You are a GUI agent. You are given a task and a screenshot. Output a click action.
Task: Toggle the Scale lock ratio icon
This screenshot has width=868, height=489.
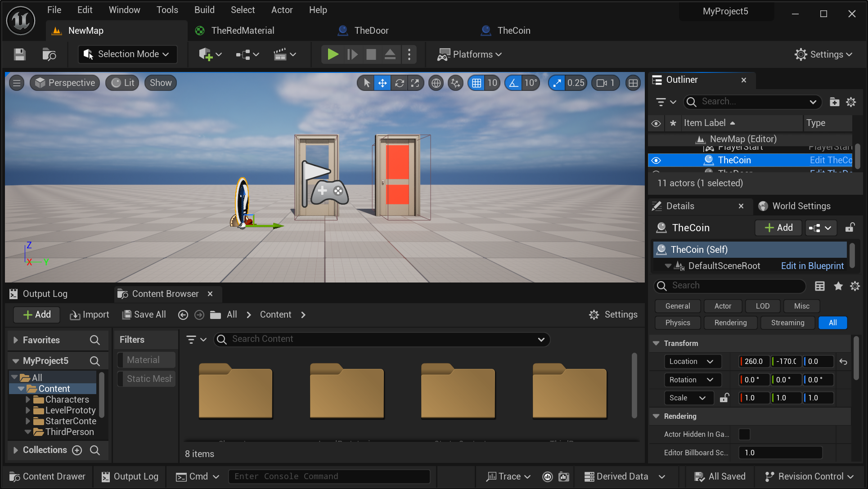pyautogui.click(x=724, y=398)
